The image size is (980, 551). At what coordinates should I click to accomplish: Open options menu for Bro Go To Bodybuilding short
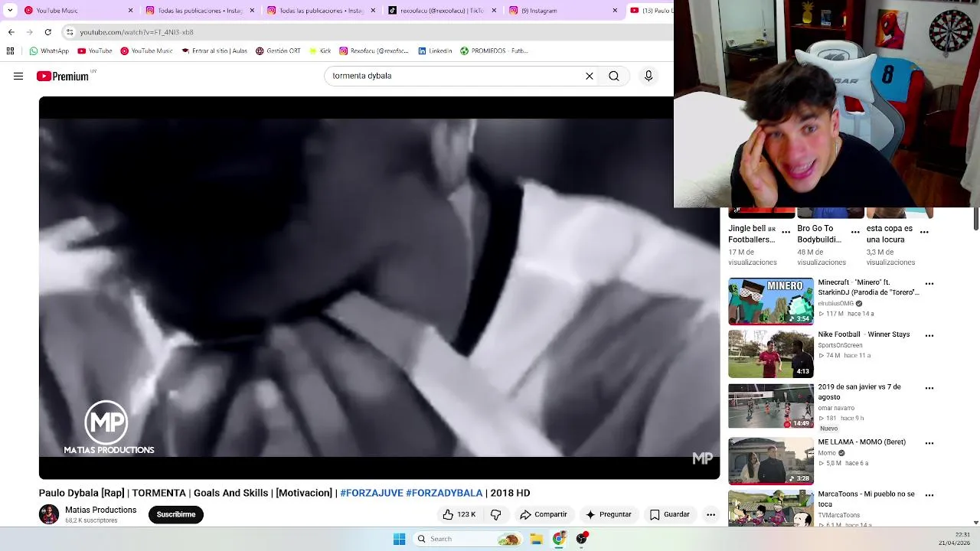[x=855, y=231]
